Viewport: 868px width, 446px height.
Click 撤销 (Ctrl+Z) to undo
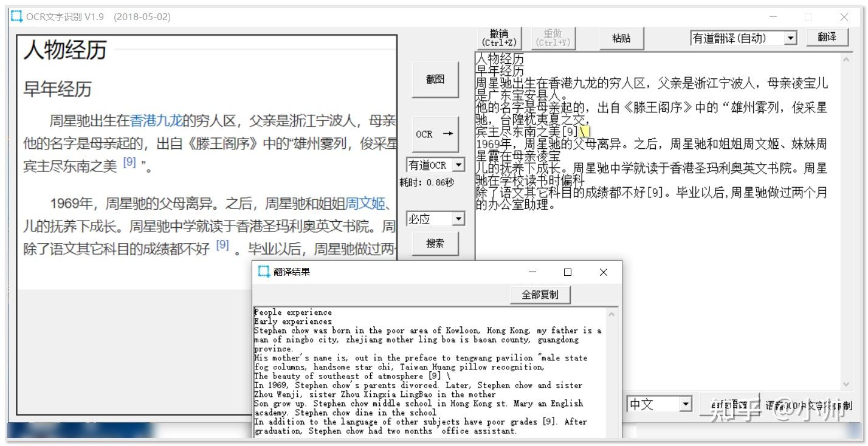point(498,37)
